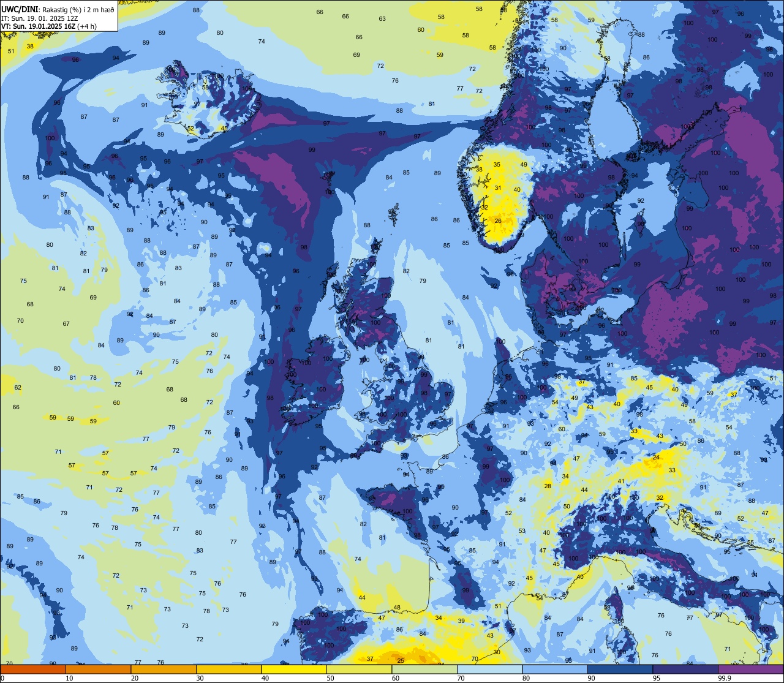
Task: Click the 'IT: Sun. 19. 01. 2025 12Z' line
Action: coord(40,18)
